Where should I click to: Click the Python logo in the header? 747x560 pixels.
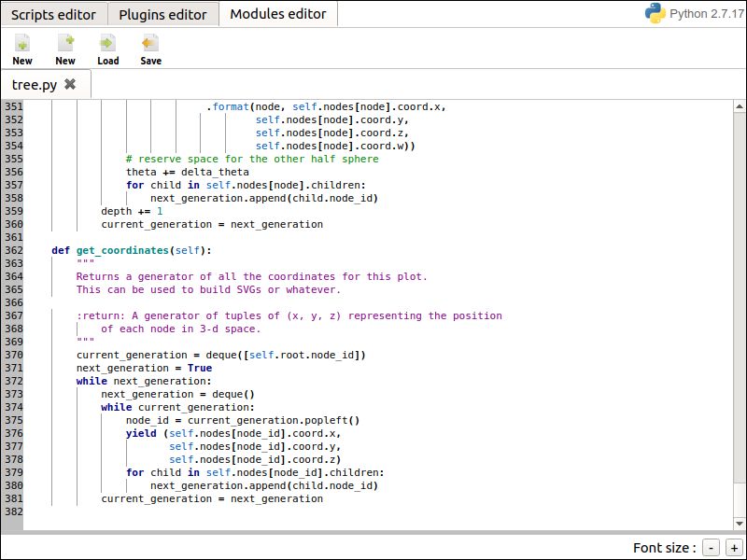click(x=655, y=13)
